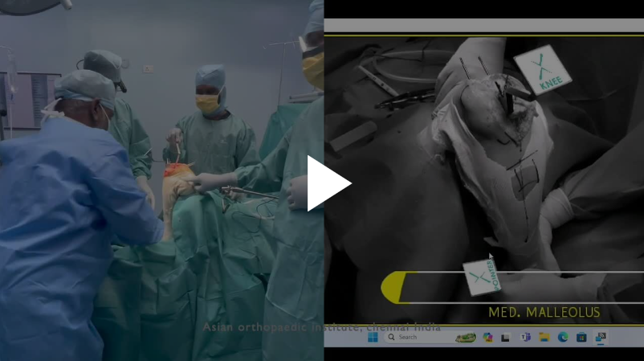Screen dimensions: 644x361
Task: Launch Microsoft Teams from taskbar
Action: click(x=524, y=338)
